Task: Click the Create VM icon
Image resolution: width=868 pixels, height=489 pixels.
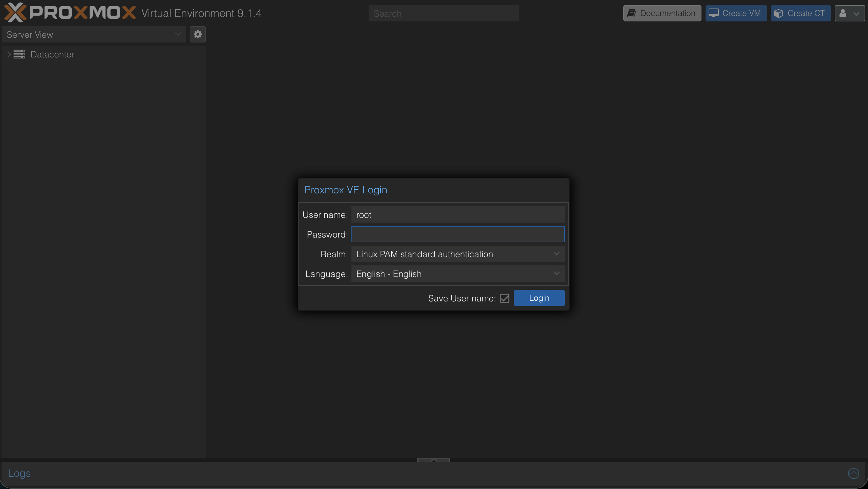Action: pos(714,13)
